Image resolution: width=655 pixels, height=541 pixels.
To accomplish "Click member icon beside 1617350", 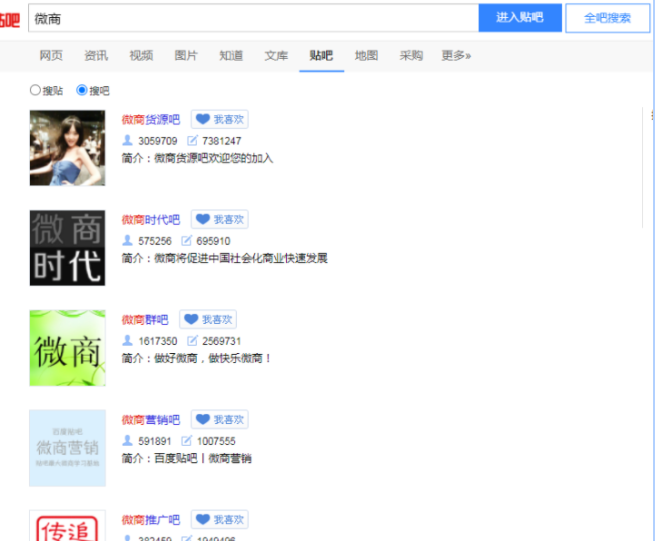I will [x=127, y=340].
